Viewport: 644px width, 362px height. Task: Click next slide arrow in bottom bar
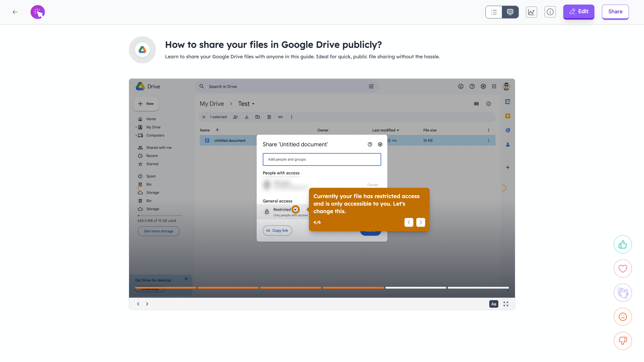pos(147,304)
